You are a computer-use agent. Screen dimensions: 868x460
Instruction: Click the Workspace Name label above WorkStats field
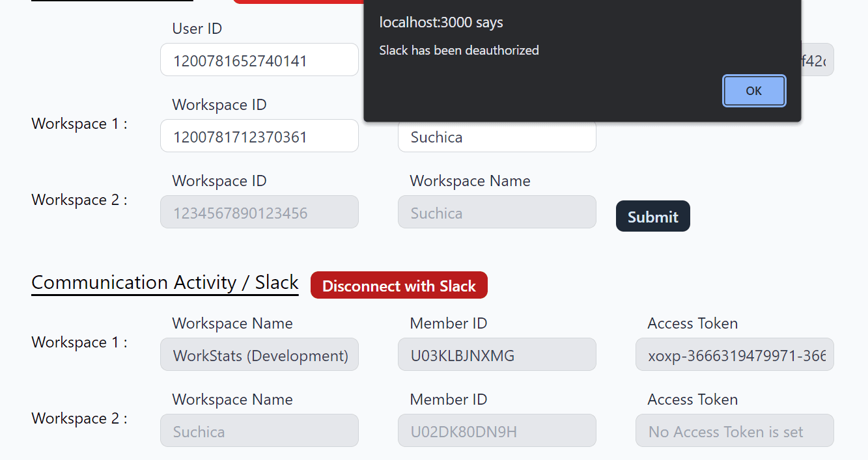pos(232,323)
